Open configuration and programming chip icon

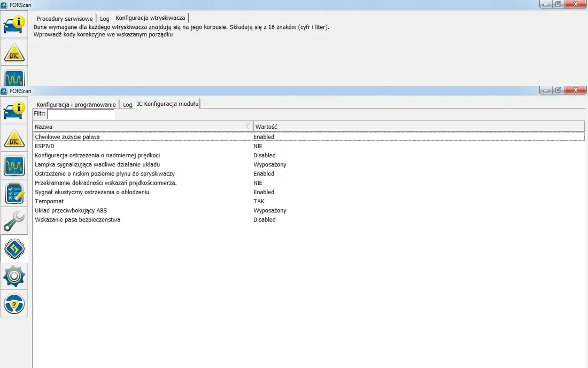click(14, 249)
